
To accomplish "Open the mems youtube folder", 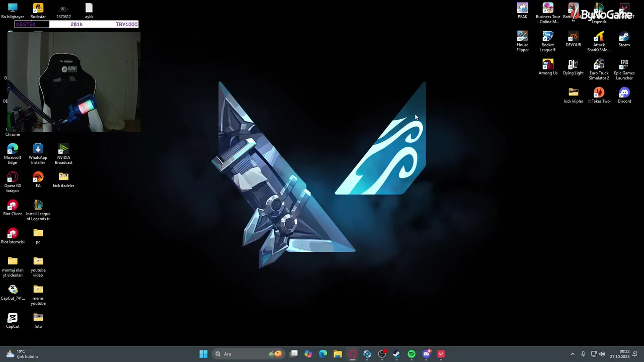I will tap(38, 295).
